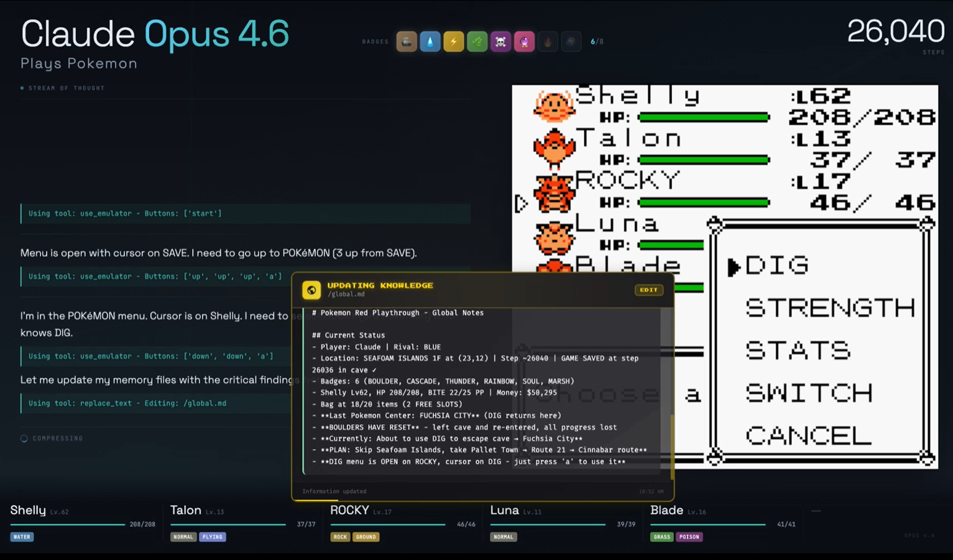This screenshot has height=560, width=953.
Task: Click the blue water drop badge icon
Action: click(430, 42)
